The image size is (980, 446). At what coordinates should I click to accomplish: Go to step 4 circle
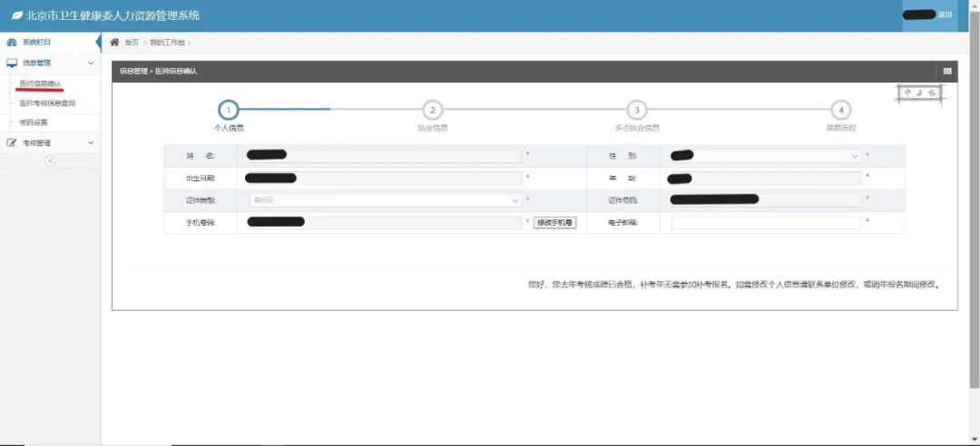tap(841, 111)
